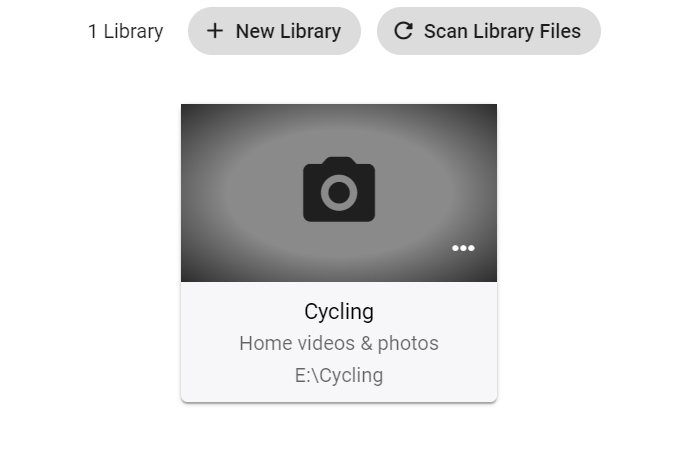Viewport: 675px width, 451px height.
Task: Click the word "Library" in the New Library button
Action: (x=310, y=31)
